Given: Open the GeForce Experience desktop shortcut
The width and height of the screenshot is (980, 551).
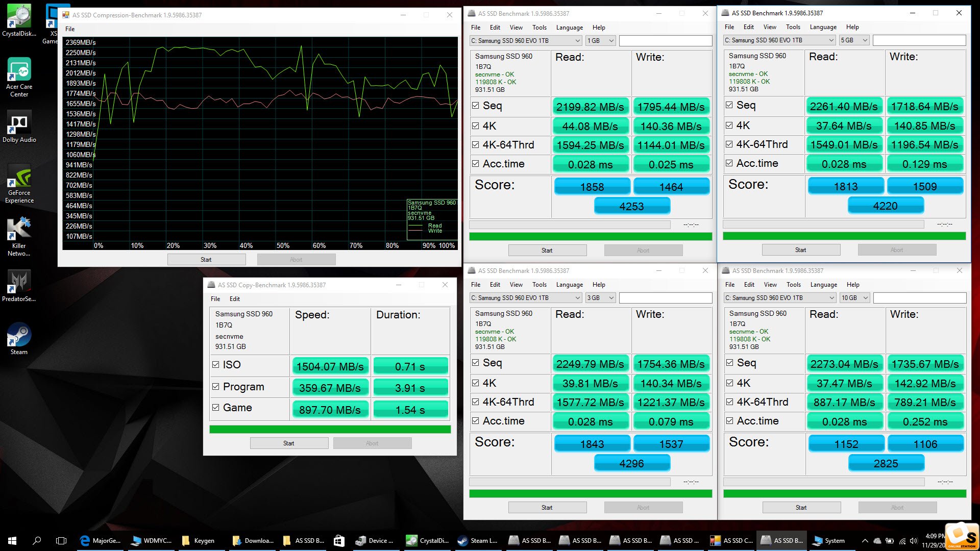Looking at the screenshot, I should click(19, 184).
